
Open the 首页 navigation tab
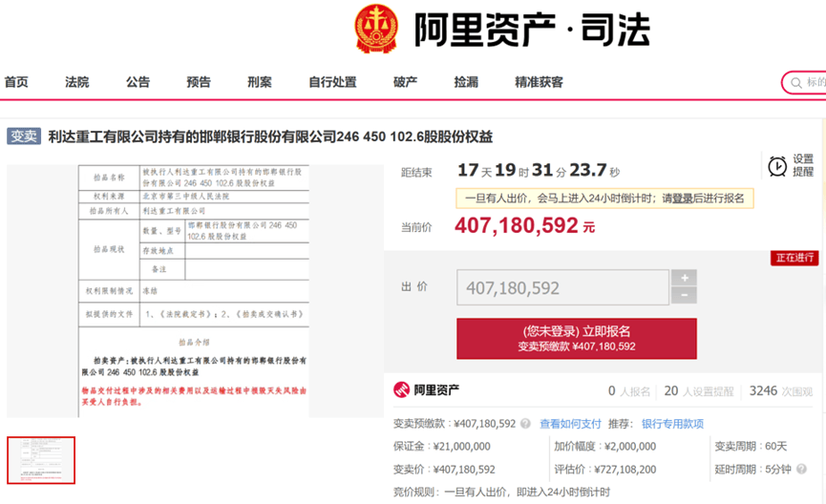(16, 82)
